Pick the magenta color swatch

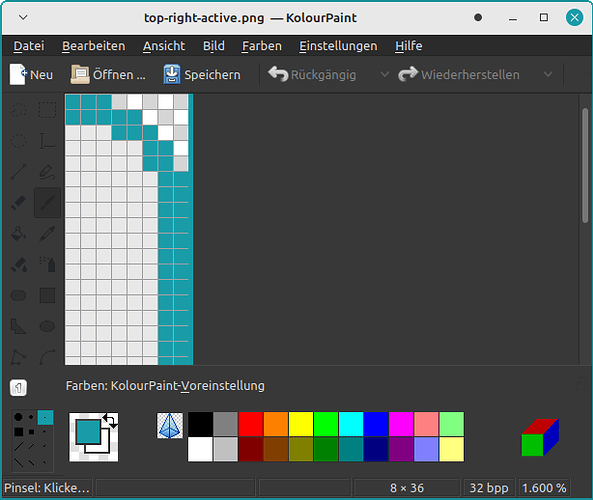click(401, 424)
